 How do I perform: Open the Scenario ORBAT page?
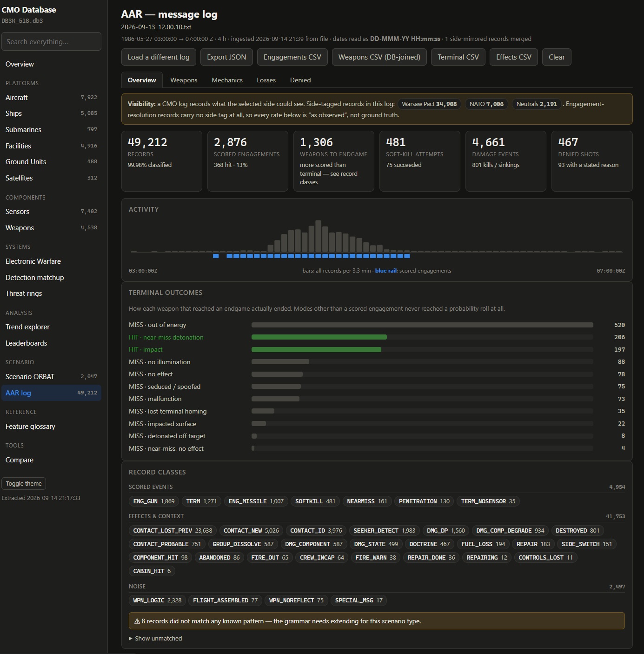(x=51, y=377)
